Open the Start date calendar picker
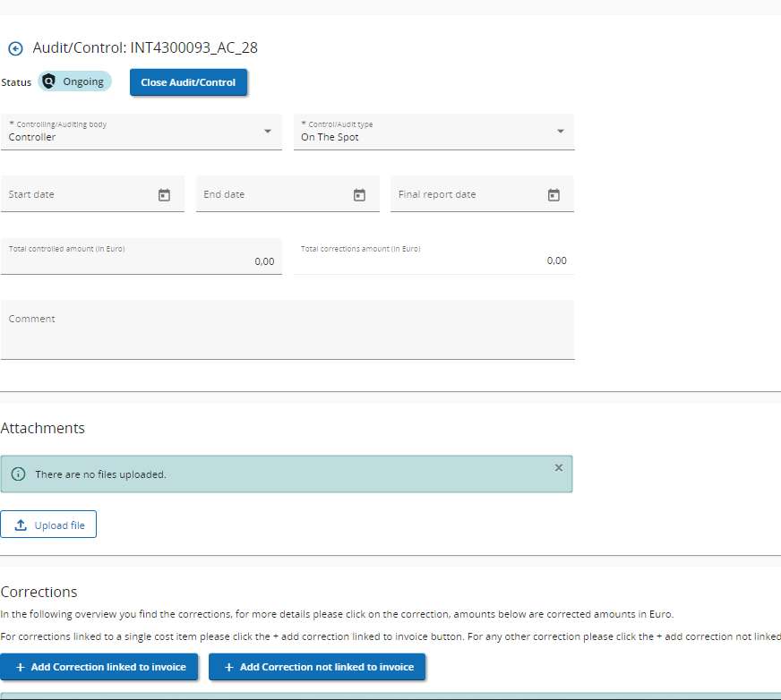Viewport: 781px width, 700px height. [164, 194]
